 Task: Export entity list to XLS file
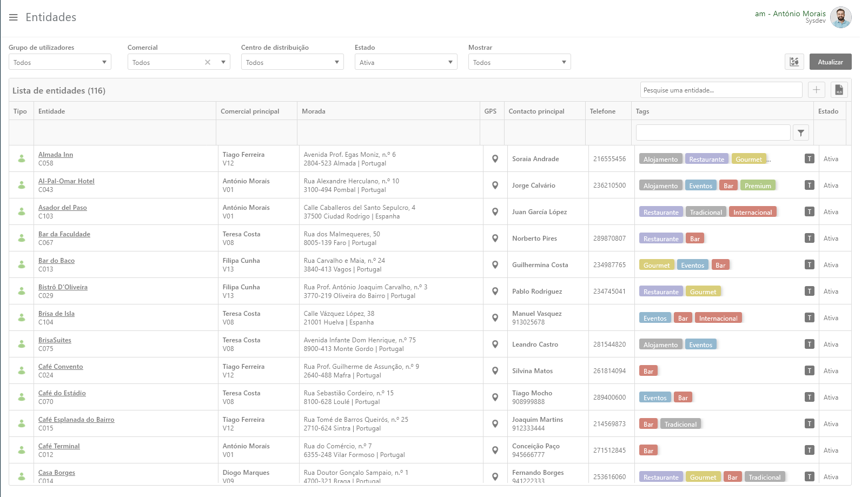839,90
